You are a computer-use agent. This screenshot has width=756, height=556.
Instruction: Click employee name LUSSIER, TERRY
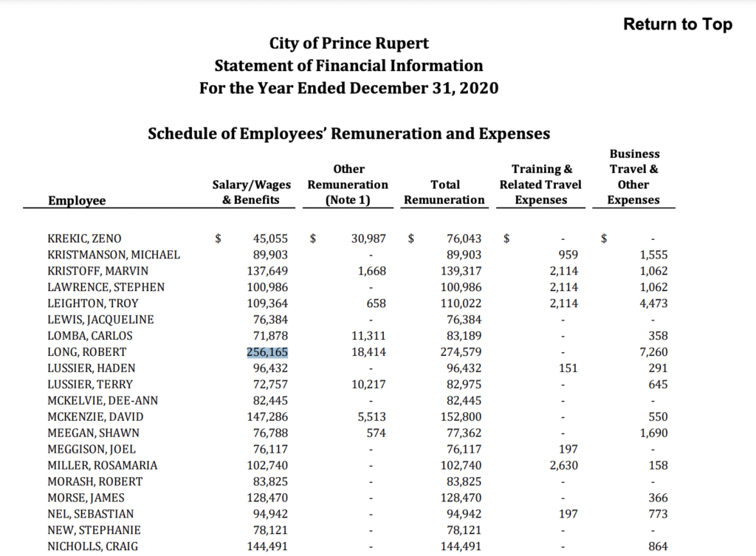pyautogui.click(x=90, y=385)
